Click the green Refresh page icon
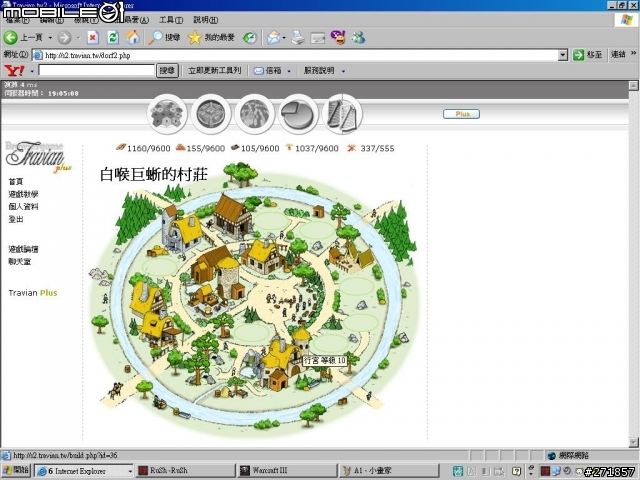 (x=113, y=38)
